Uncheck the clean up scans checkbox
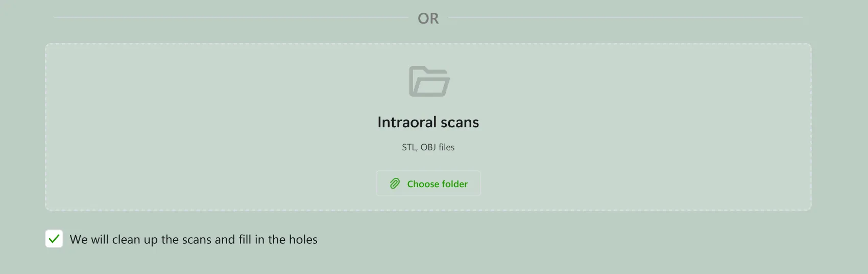 coord(54,239)
